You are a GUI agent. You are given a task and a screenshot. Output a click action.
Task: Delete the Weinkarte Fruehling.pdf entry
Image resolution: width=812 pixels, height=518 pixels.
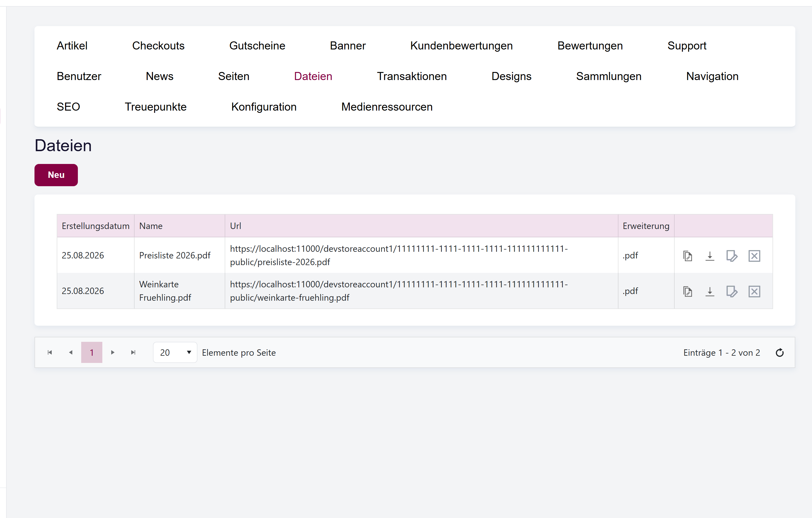[754, 291]
